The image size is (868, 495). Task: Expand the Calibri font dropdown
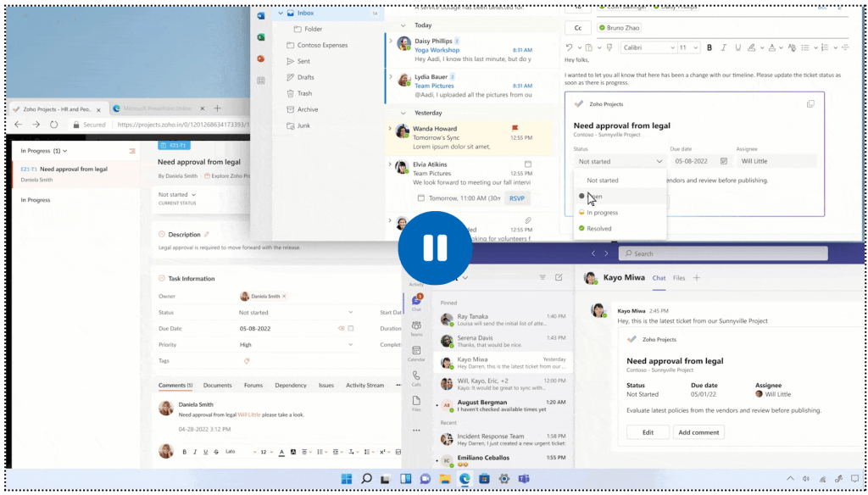point(669,47)
